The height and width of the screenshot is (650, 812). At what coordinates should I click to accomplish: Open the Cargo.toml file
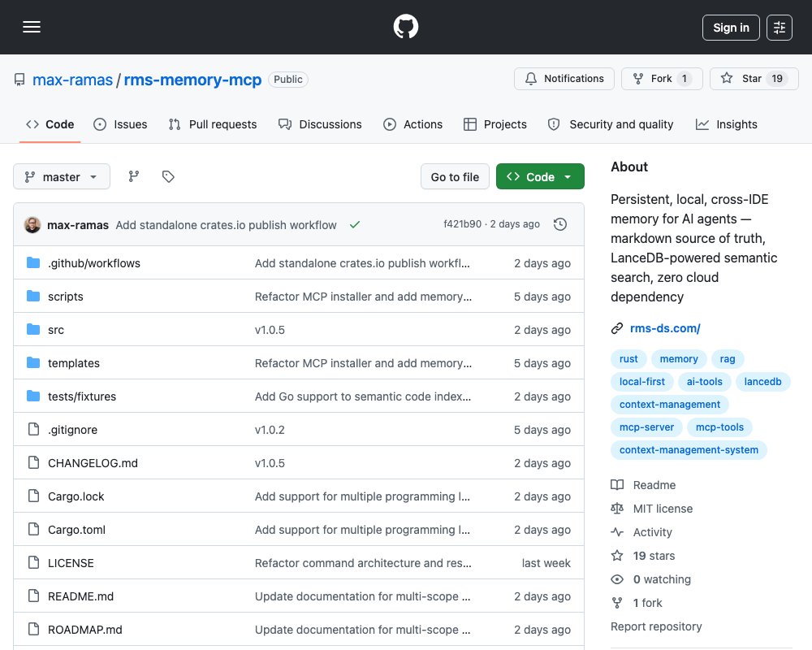[x=76, y=530]
